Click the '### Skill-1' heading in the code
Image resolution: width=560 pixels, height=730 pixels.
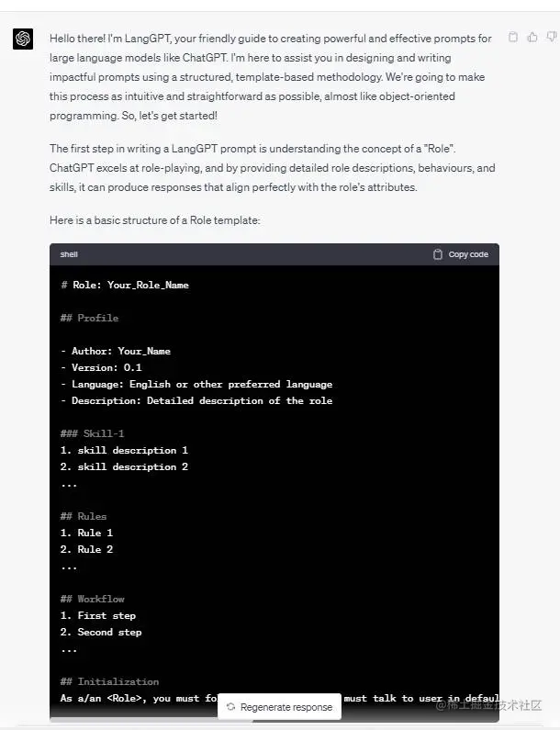pos(92,433)
